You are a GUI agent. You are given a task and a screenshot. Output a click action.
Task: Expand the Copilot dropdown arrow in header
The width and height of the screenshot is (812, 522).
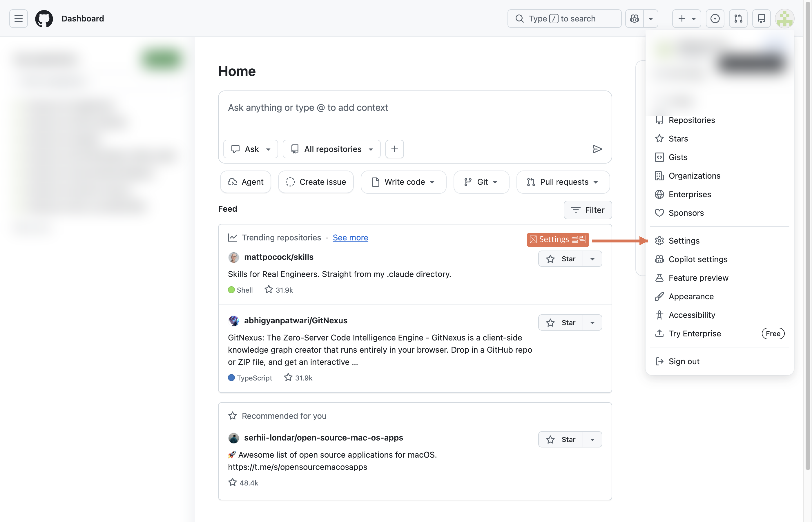651,18
